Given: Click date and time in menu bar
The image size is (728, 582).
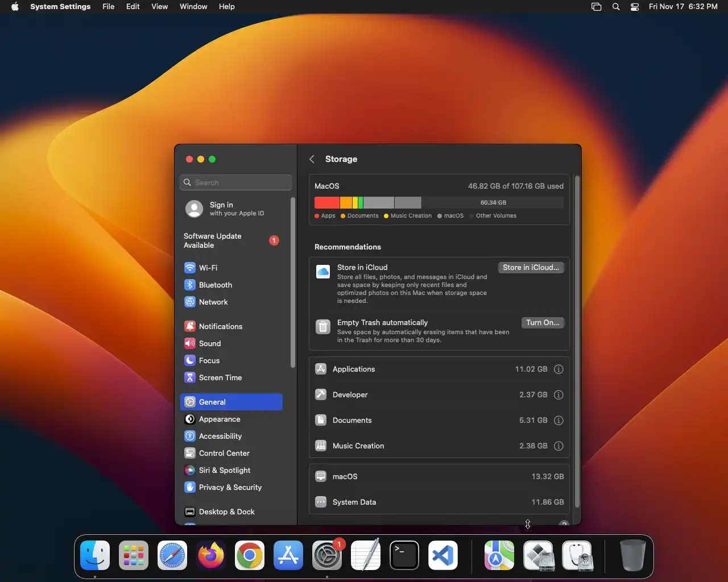Looking at the screenshot, I should coord(683,7).
